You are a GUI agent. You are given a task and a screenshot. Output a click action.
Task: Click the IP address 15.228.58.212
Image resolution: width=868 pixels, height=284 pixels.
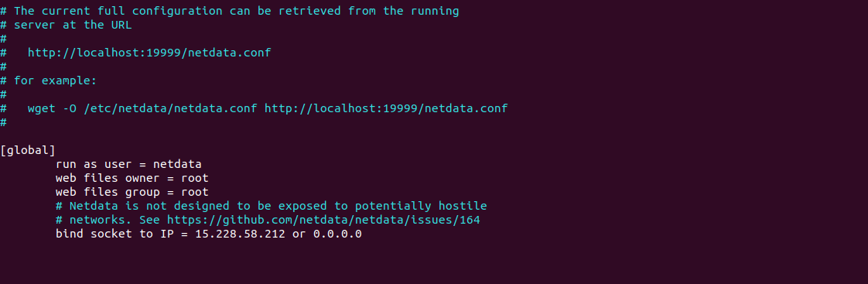pyautogui.click(x=241, y=234)
